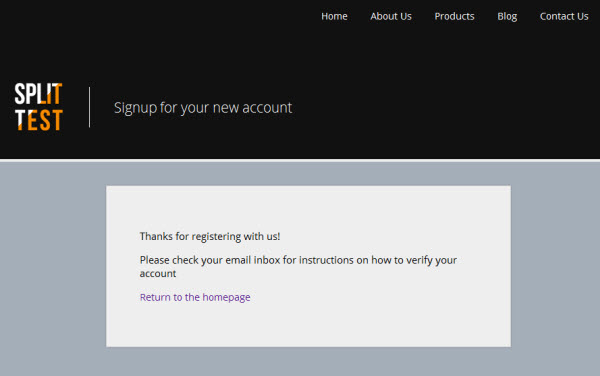Follow the Return to the homepage link
Viewport: 600px width, 376px height.
[195, 297]
